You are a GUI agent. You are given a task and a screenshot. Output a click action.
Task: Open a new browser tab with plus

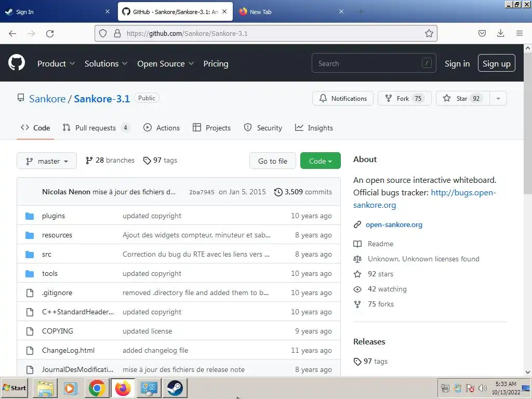361,12
